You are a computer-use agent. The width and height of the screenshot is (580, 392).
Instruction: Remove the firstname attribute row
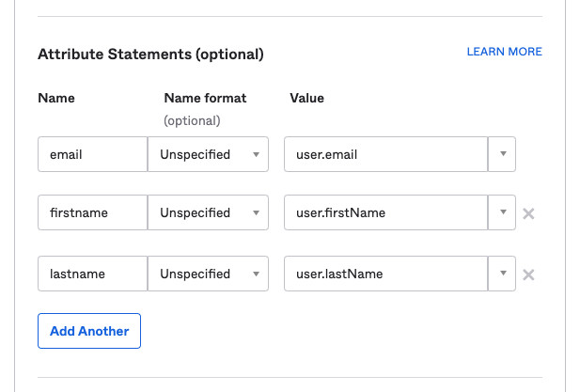528,213
